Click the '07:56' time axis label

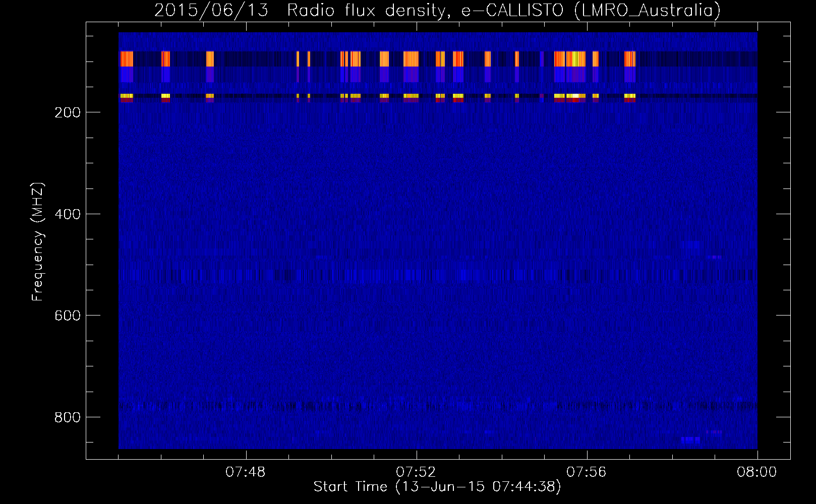tap(587, 472)
